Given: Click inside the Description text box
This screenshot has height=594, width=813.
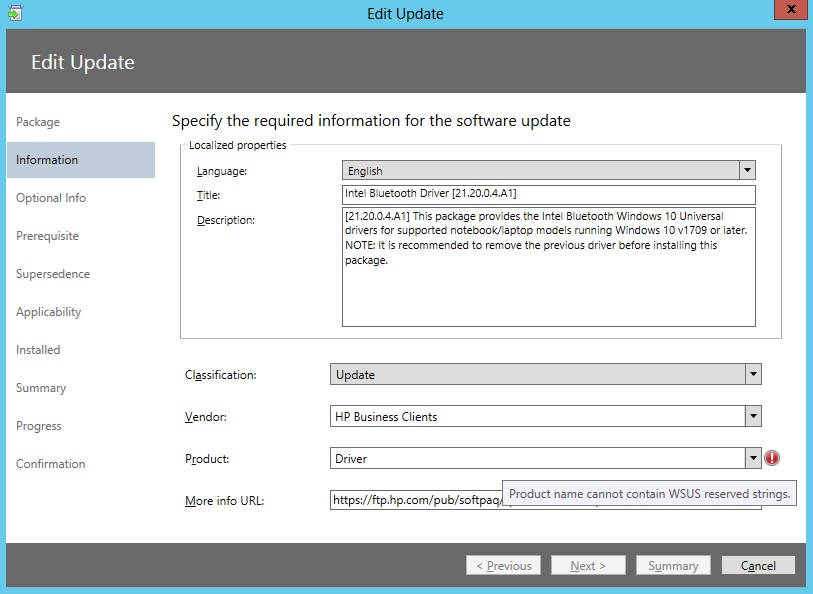Looking at the screenshot, I should click(x=549, y=267).
